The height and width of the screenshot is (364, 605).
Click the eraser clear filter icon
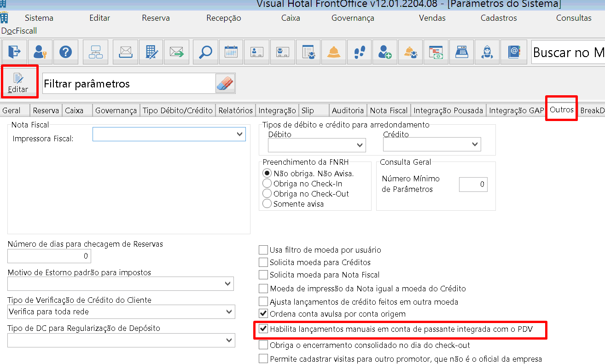coord(225,84)
